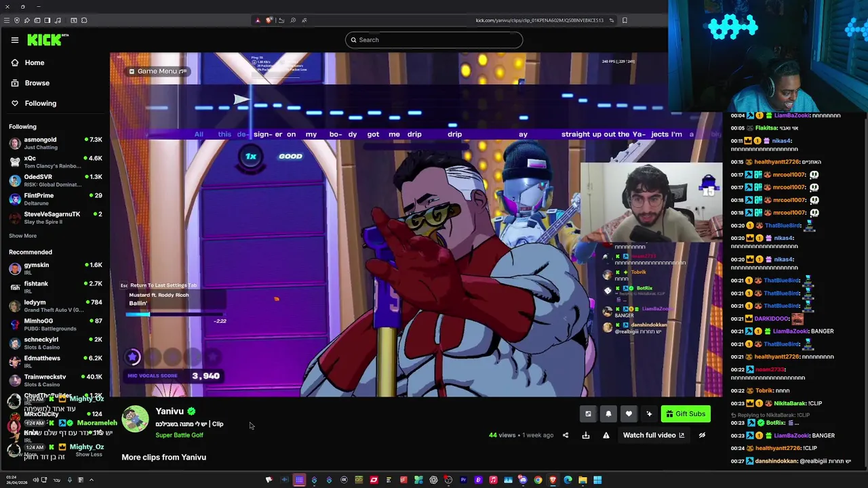Toggle the notification bell for Yanivu
This screenshot has width=868, height=488.
click(608, 414)
